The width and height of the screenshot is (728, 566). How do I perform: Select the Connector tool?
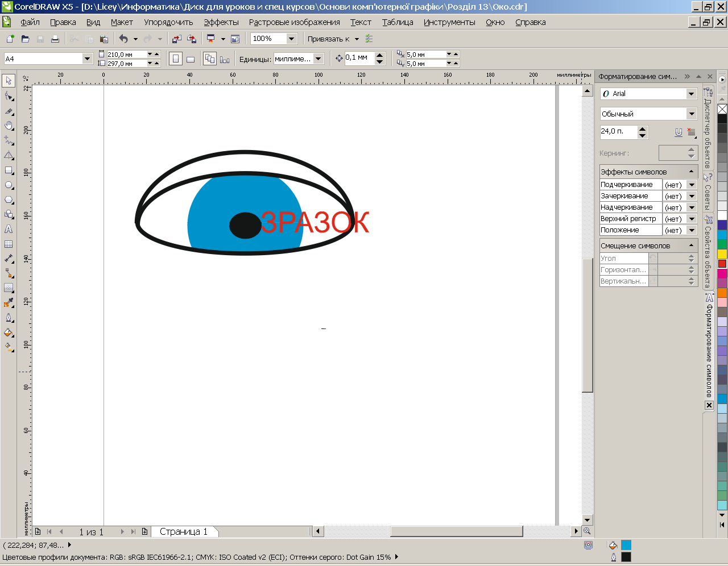click(9, 273)
